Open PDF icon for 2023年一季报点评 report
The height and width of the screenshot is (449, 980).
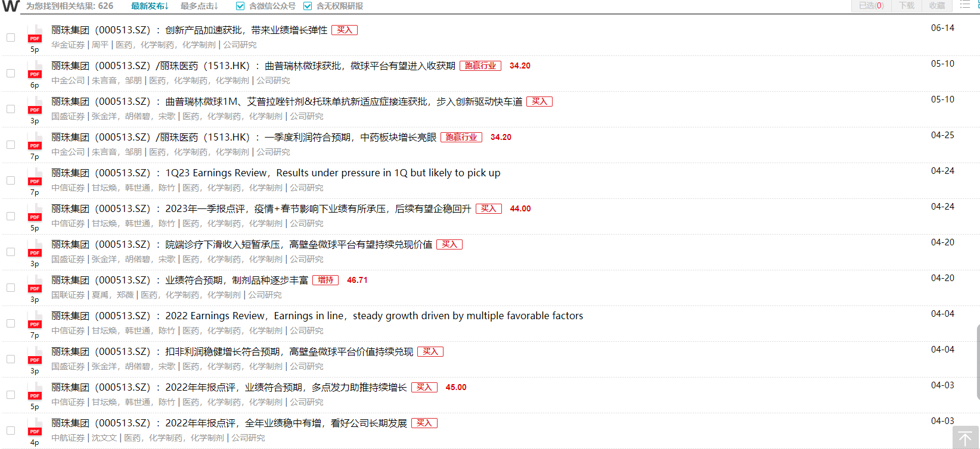[35, 213]
